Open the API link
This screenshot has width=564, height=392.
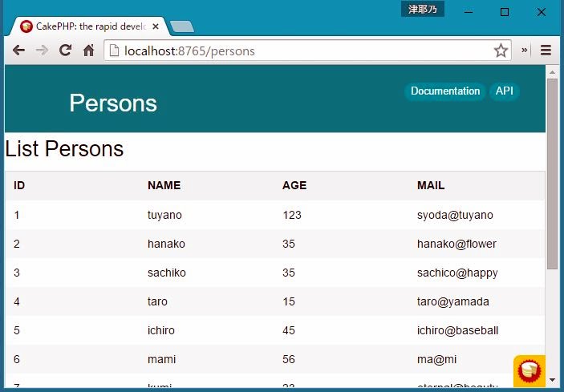pyautogui.click(x=504, y=91)
